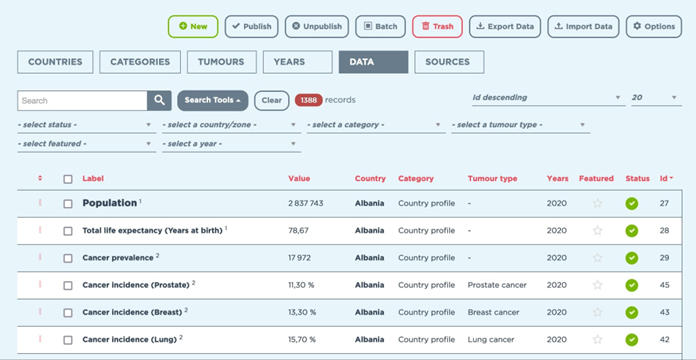
Task: Click drag handle of Cancer prevalence row
Action: (x=40, y=257)
